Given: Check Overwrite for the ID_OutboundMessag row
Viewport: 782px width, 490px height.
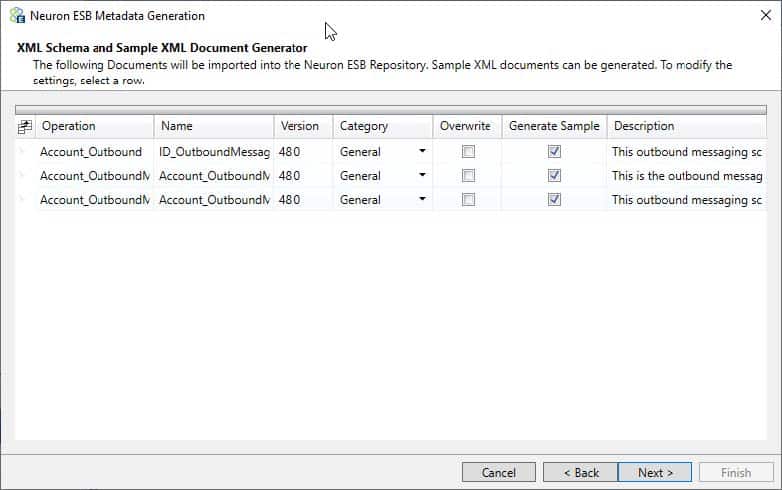Looking at the screenshot, I should (x=468, y=152).
